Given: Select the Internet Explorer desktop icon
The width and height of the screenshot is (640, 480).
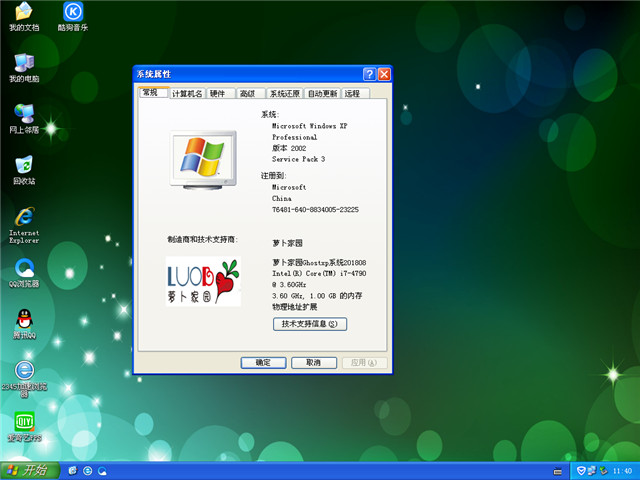Looking at the screenshot, I should 24,225.
